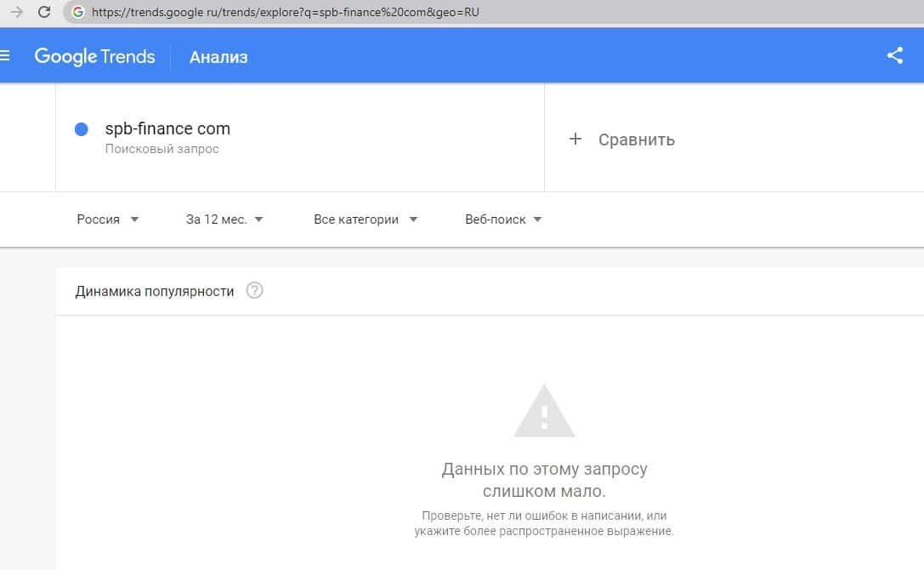This screenshot has height=570, width=924.
Task: Open the hamburger menu in Trends header
Action: click(5, 56)
